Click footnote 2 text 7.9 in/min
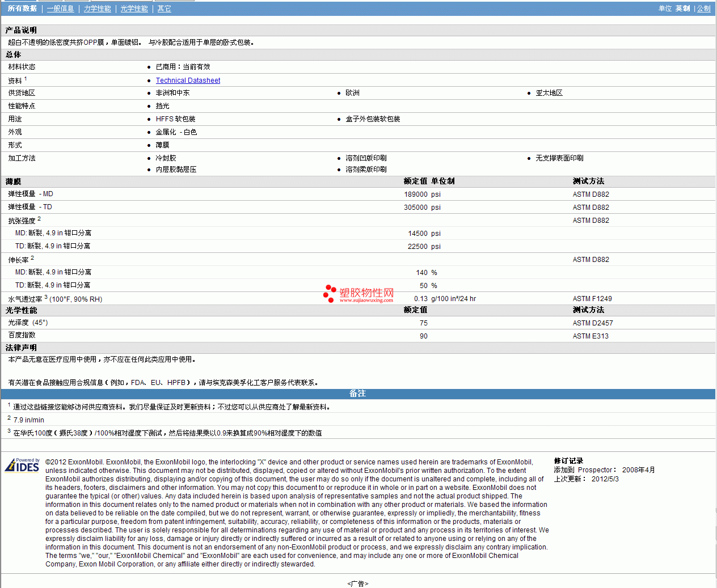 [x=28, y=420]
